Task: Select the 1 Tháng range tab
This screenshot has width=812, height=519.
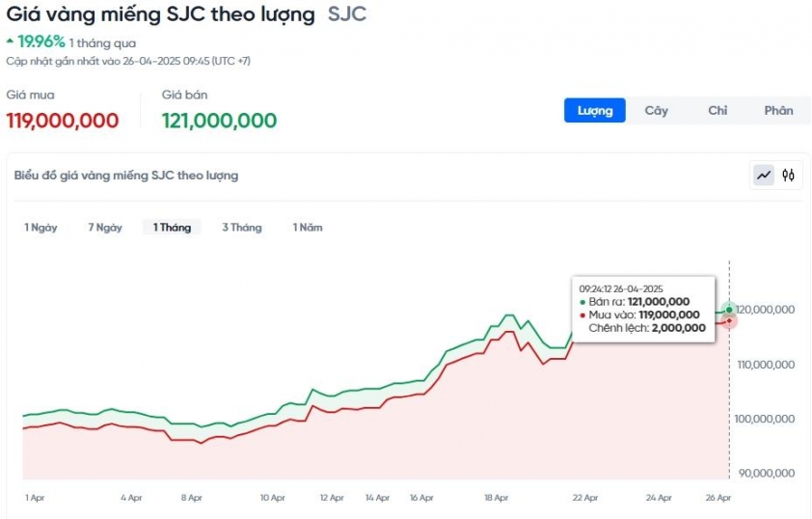Action: point(172,228)
